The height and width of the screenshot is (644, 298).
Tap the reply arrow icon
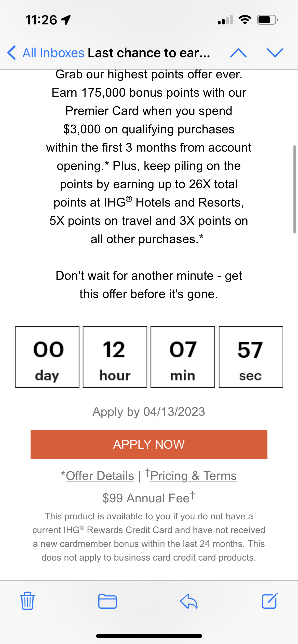click(189, 601)
